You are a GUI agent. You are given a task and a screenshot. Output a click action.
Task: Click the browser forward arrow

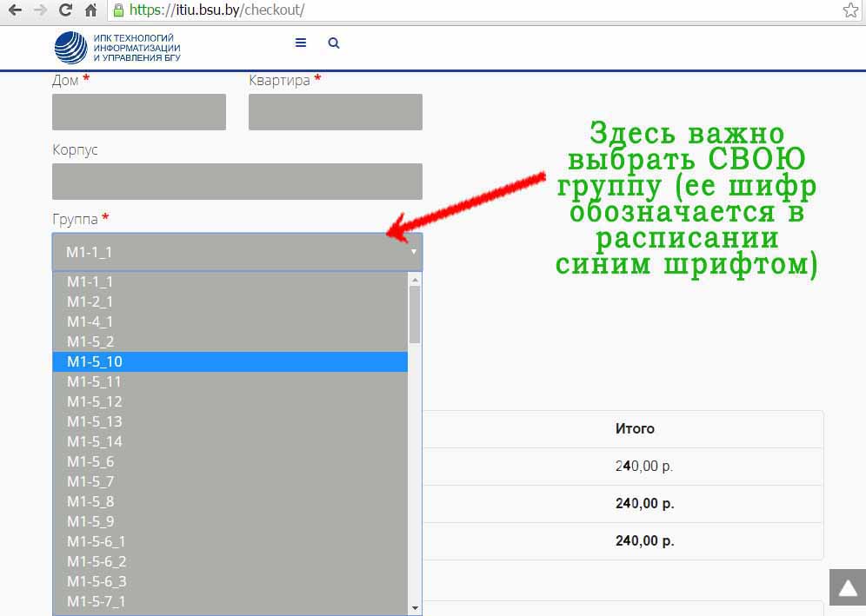click(x=40, y=10)
